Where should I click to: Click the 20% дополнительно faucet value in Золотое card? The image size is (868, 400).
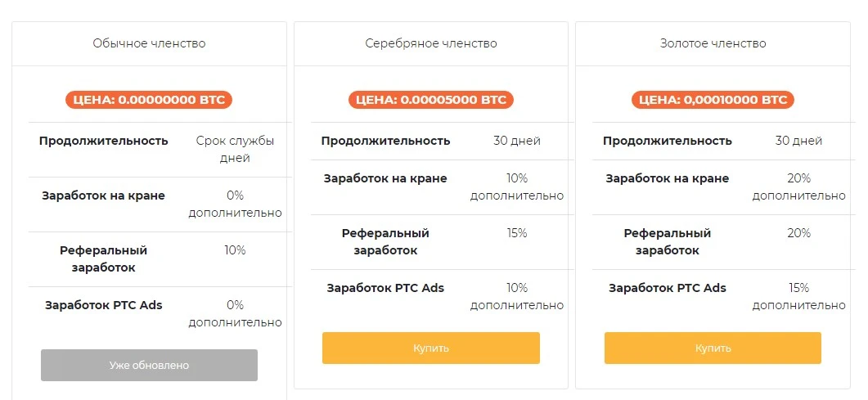pyautogui.click(x=798, y=187)
